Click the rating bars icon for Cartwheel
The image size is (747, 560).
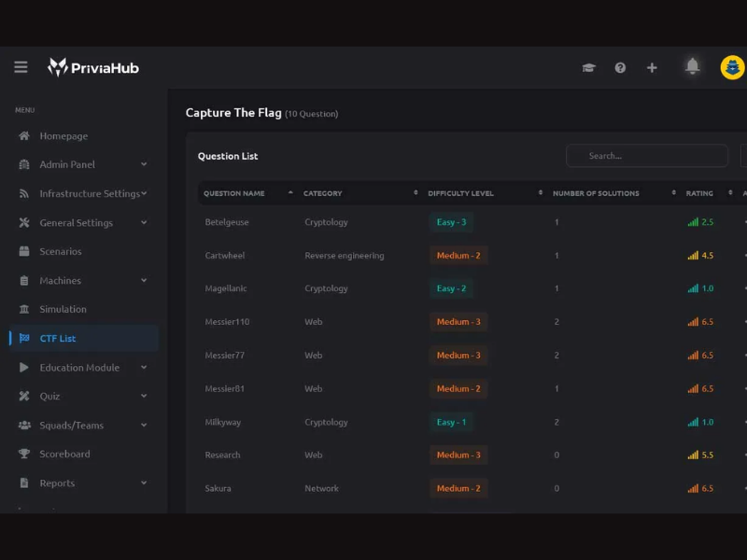coord(693,255)
